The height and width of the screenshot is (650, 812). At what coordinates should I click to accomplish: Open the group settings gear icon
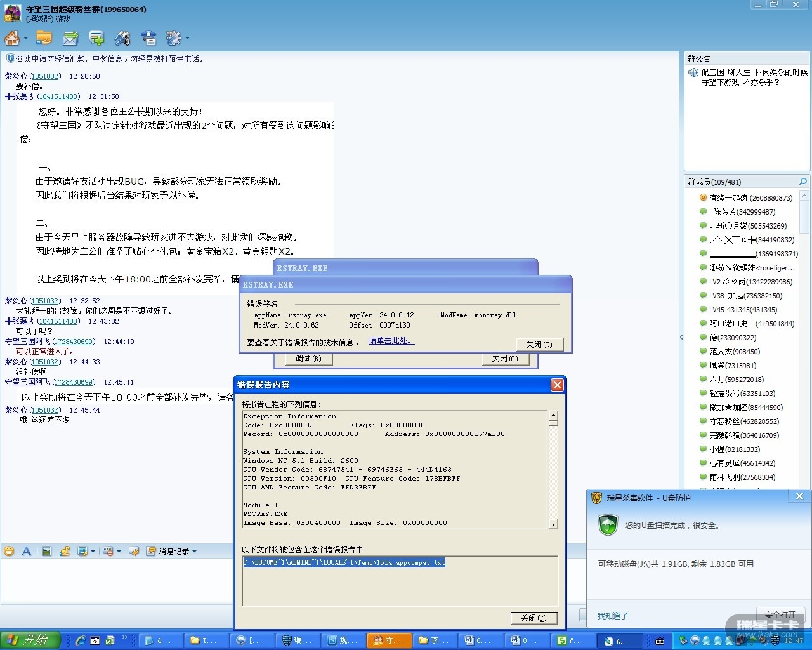173,39
